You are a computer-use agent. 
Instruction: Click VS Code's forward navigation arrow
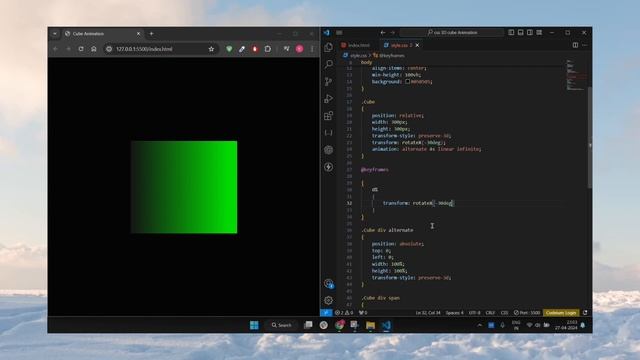(393, 33)
